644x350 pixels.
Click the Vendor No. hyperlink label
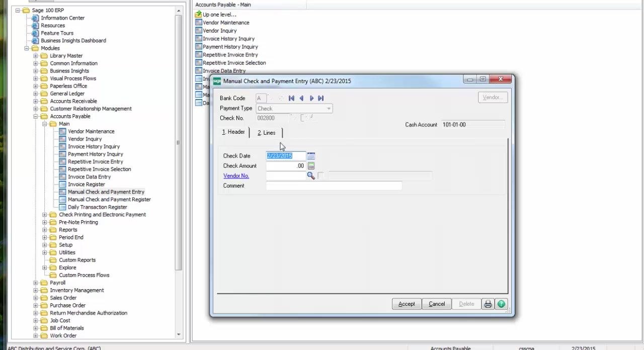coord(236,176)
